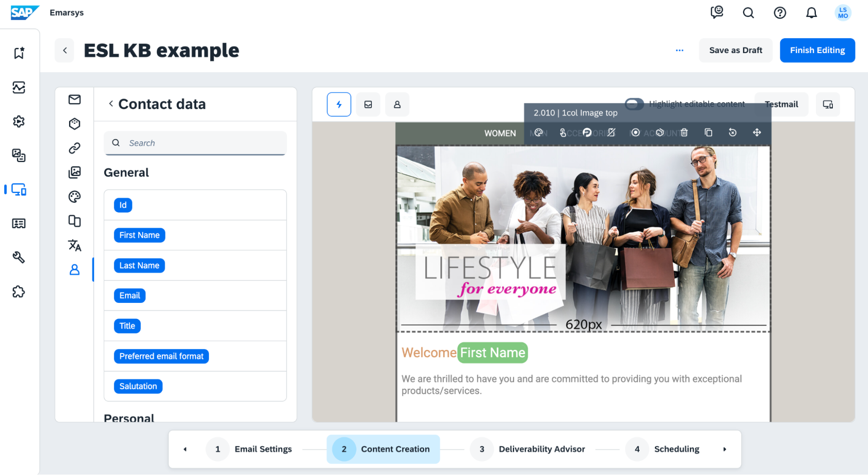Click the notifications bell icon
Screen dimensions: 868x475
pyautogui.click(x=811, y=13)
